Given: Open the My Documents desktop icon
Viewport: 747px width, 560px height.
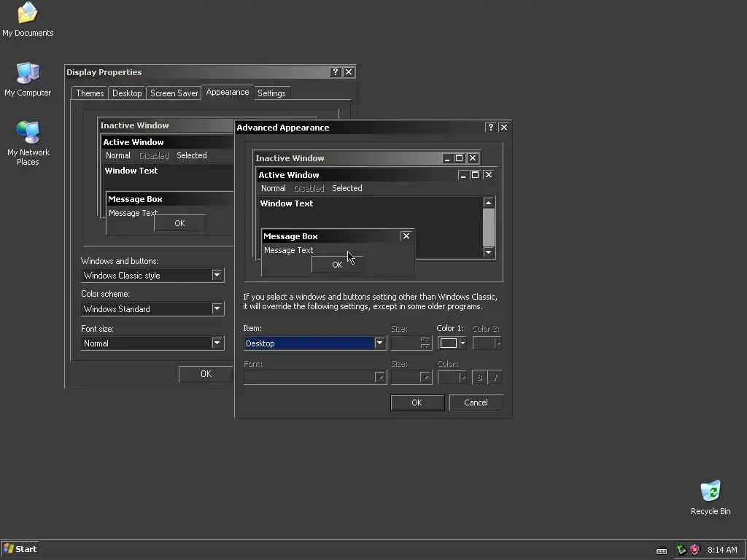Looking at the screenshot, I should click(x=28, y=19).
